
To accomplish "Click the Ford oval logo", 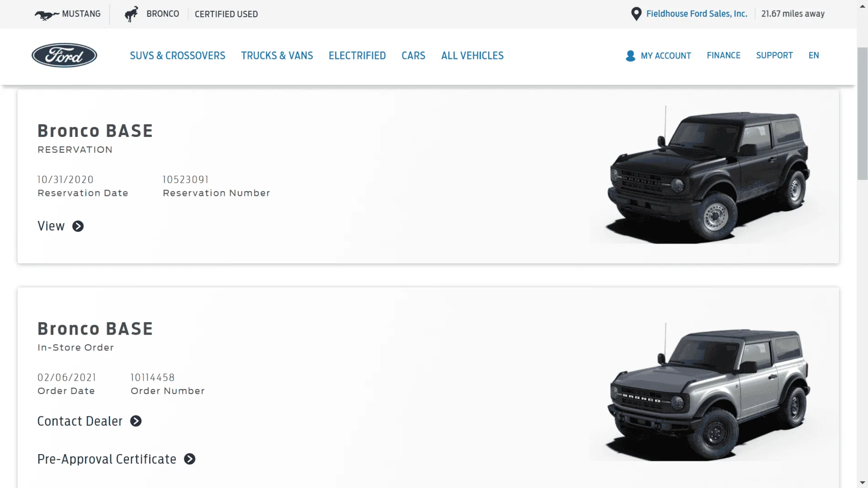I will pyautogui.click(x=64, y=55).
